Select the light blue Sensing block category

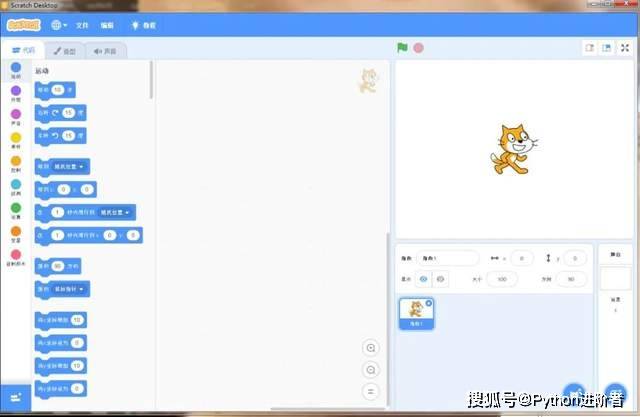coord(16,187)
